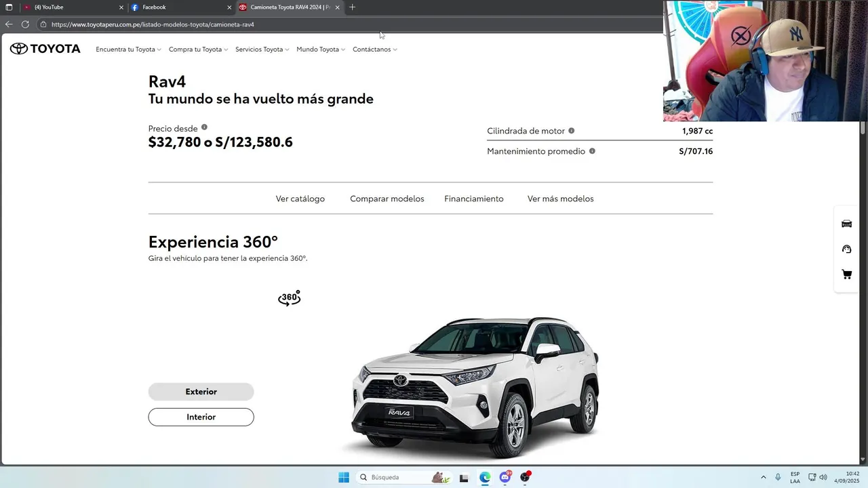Close the Facebook tab
Screen dimensions: 868x488
point(229,7)
